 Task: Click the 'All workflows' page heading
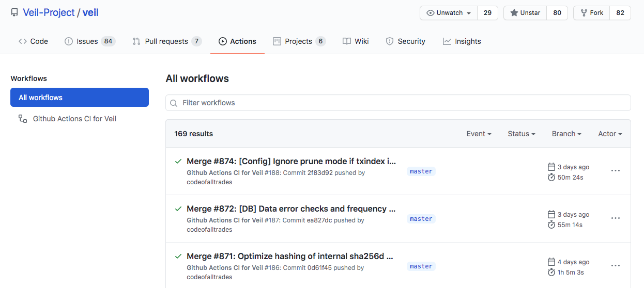pyautogui.click(x=197, y=78)
